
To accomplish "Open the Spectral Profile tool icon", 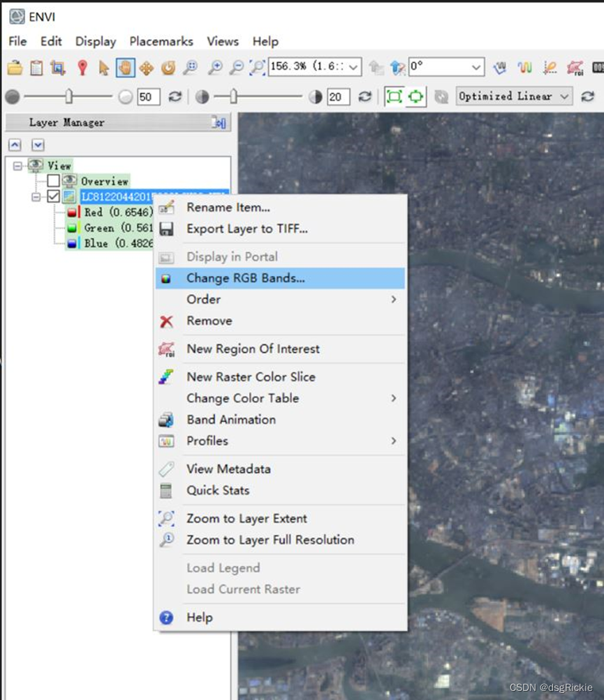I will point(524,68).
